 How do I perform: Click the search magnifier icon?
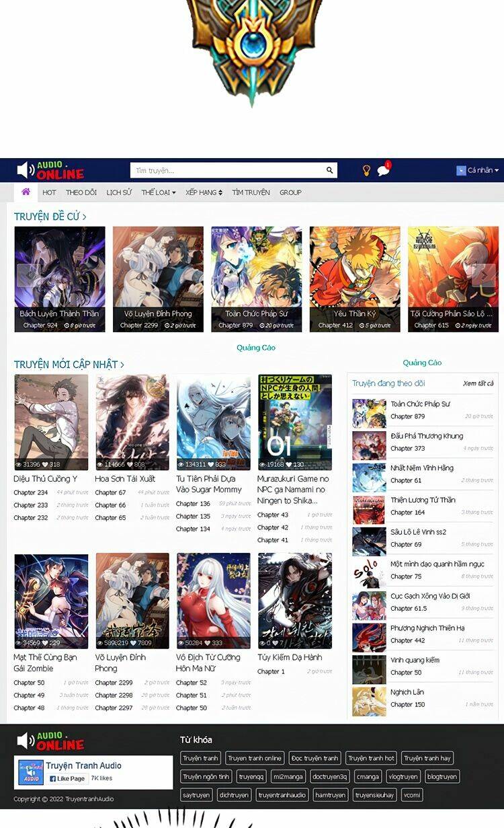click(x=330, y=171)
